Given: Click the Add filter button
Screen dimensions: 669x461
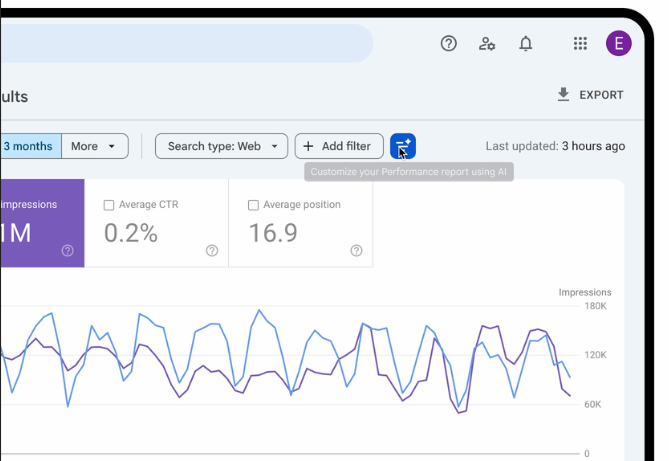Looking at the screenshot, I should point(338,146).
